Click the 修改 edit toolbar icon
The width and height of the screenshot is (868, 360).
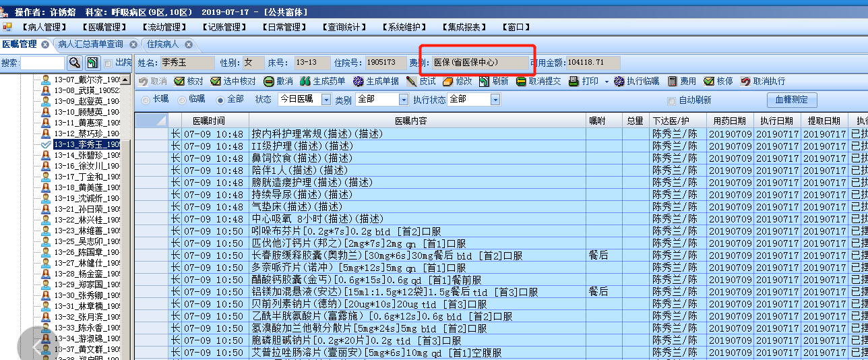click(x=447, y=82)
